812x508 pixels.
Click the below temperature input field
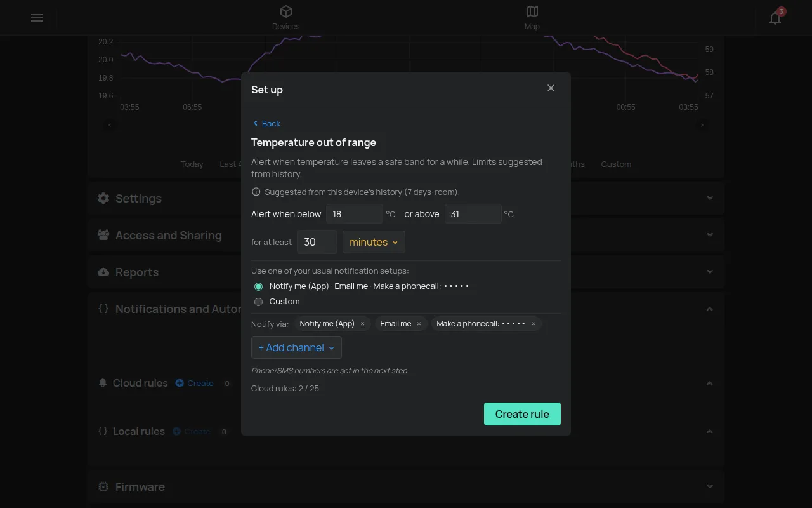coord(355,214)
